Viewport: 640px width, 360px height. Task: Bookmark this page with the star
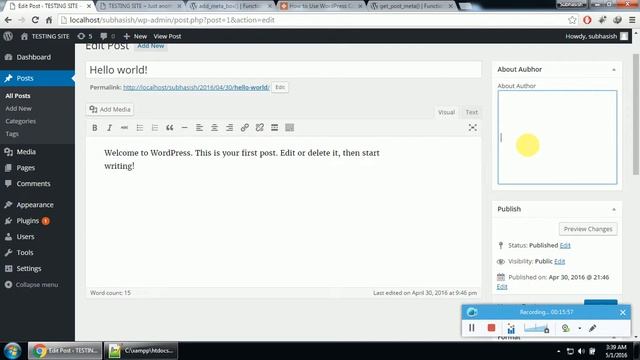tap(572, 20)
